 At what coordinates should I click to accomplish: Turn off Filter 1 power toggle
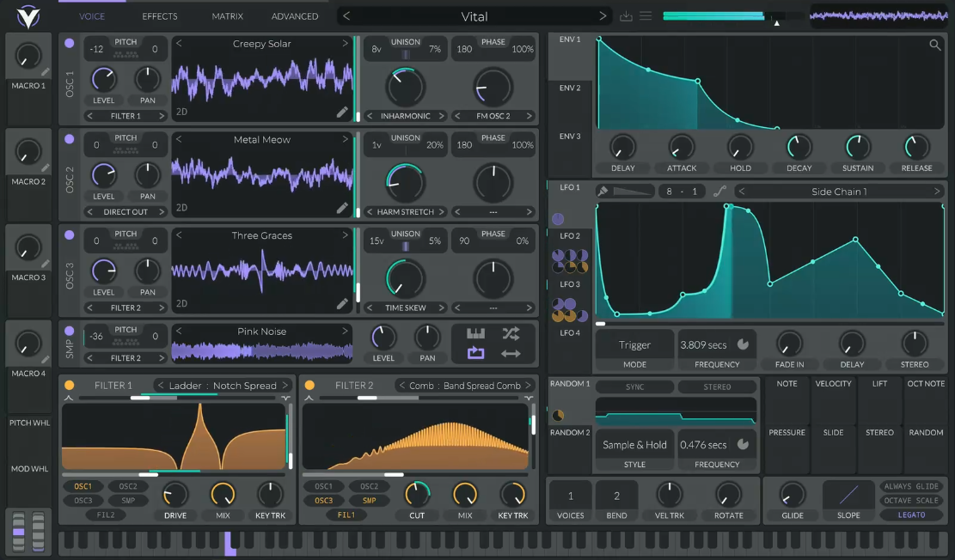click(x=70, y=386)
